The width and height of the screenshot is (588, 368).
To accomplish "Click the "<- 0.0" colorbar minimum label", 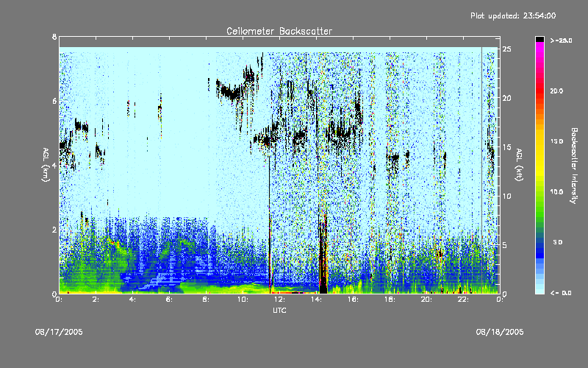I will tap(561, 293).
